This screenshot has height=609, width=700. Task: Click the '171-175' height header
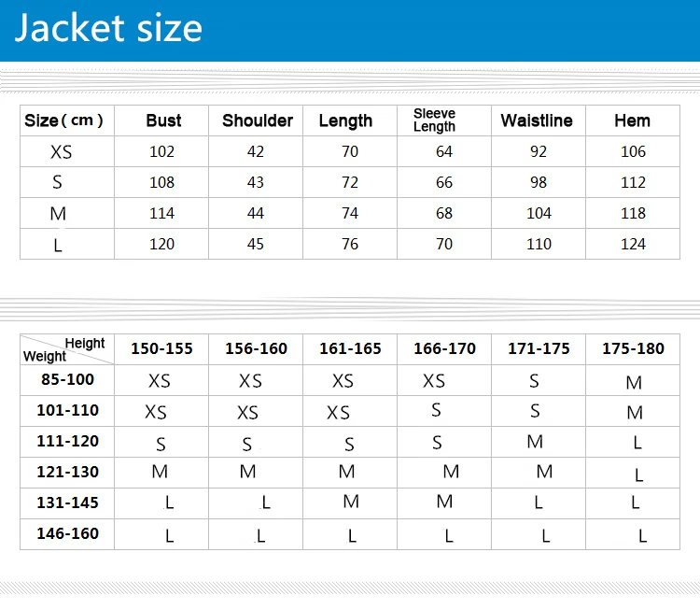coord(539,348)
